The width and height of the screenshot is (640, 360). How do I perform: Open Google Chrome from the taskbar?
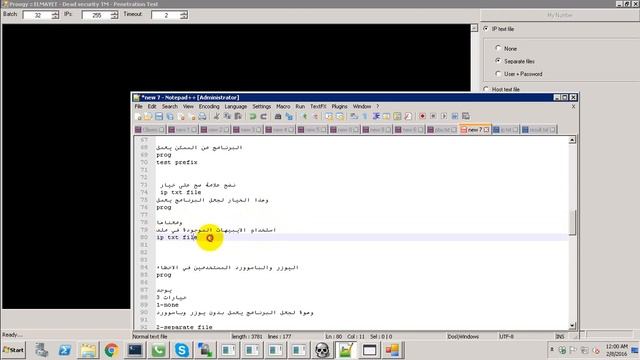111,350
